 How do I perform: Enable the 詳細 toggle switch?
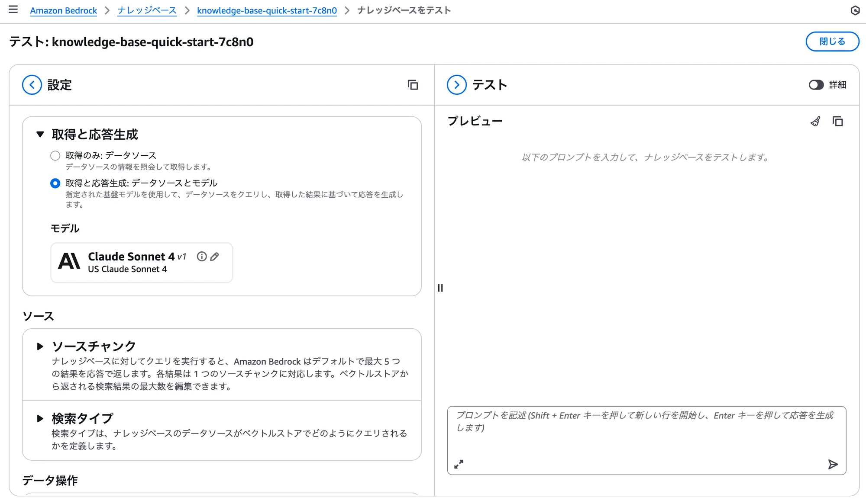tap(816, 85)
